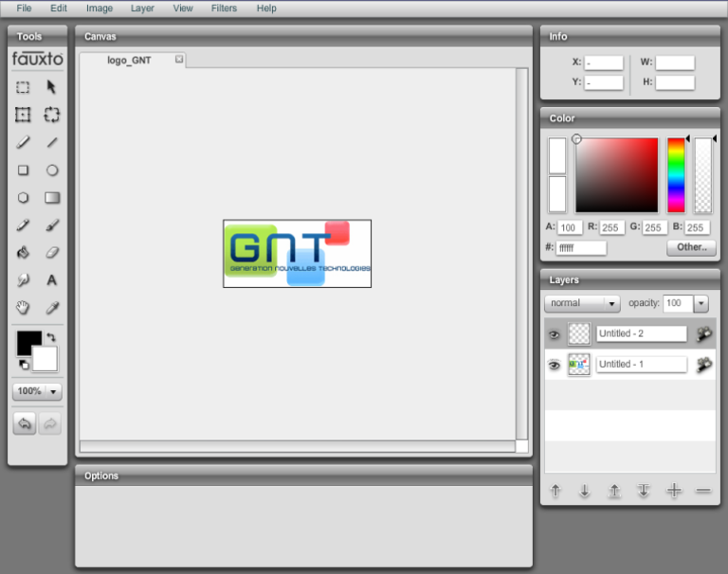The image size is (728, 574).
Task: Open the Help menu
Action: 266,9
